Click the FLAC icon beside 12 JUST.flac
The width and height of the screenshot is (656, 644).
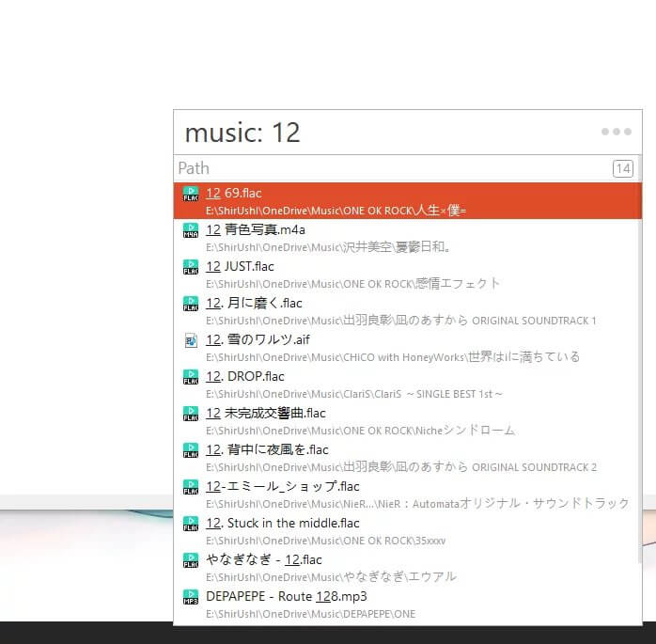tap(191, 267)
